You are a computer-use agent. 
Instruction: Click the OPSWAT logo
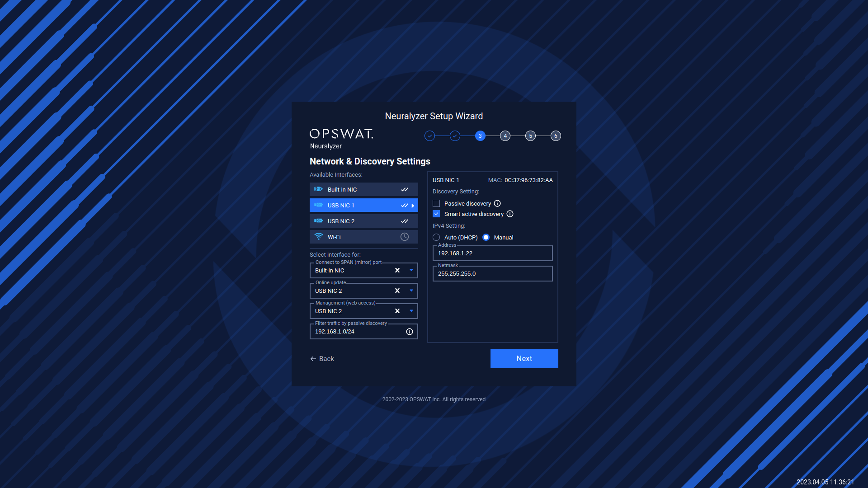(341, 134)
